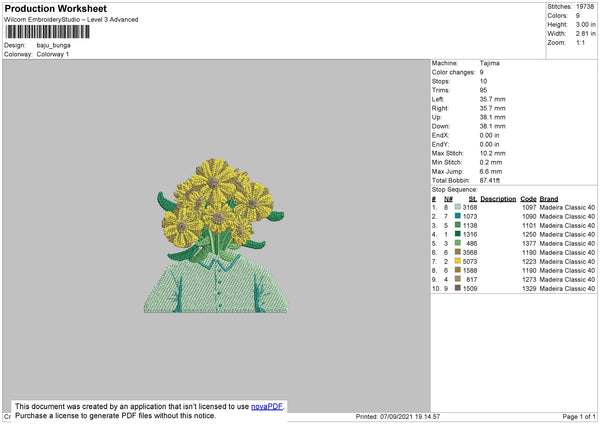Click the 'Code' column header
The height and width of the screenshot is (424, 600).
pyautogui.click(x=528, y=199)
